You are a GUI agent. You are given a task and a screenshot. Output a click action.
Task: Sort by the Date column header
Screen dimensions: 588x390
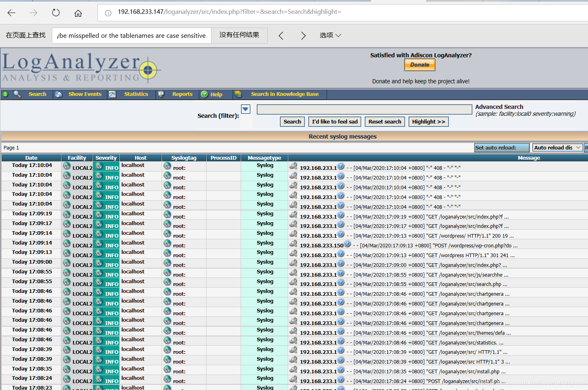[x=31, y=158]
